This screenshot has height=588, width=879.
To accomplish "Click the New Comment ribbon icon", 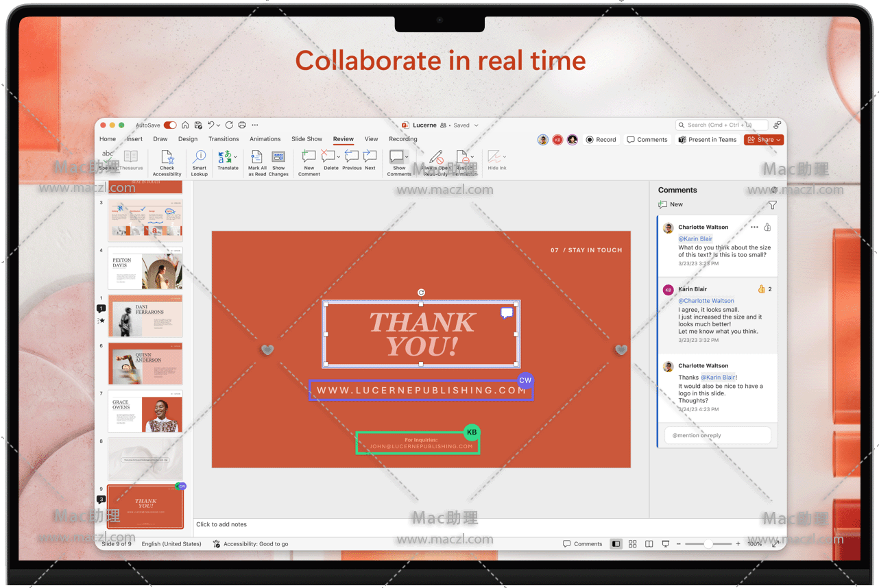I will pos(309,157).
